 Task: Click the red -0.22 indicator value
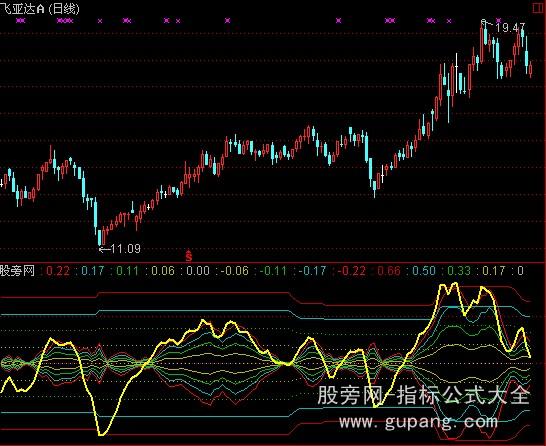point(352,271)
